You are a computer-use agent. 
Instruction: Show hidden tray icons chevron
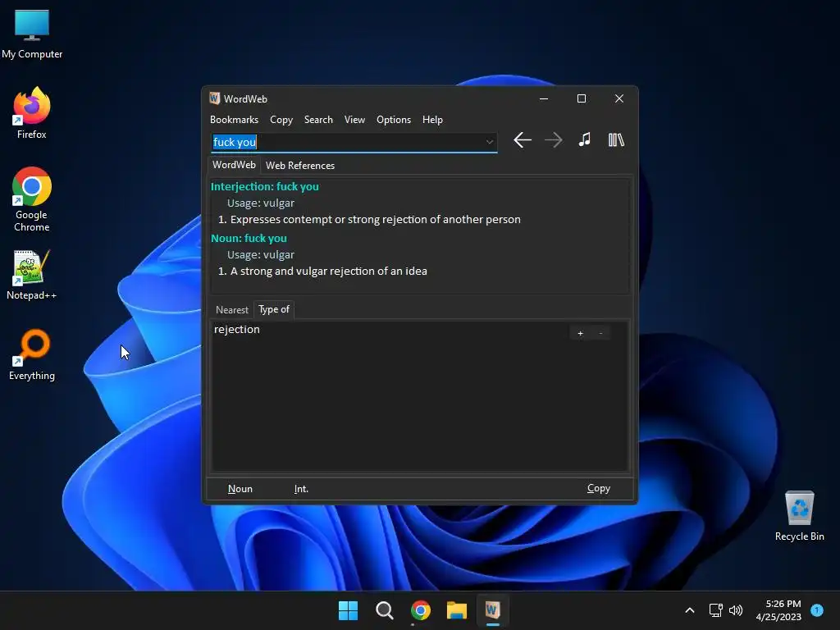[x=690, y=610]
